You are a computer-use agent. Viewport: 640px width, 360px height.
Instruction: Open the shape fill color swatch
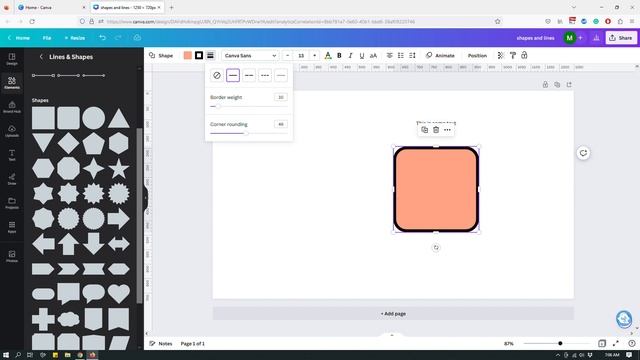click(x=188, y=56)
